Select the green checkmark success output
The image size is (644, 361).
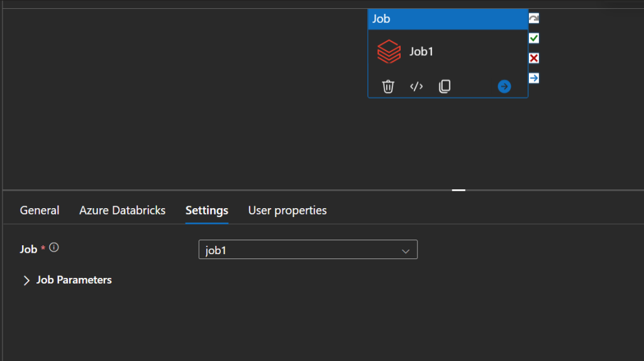(534, 38)
